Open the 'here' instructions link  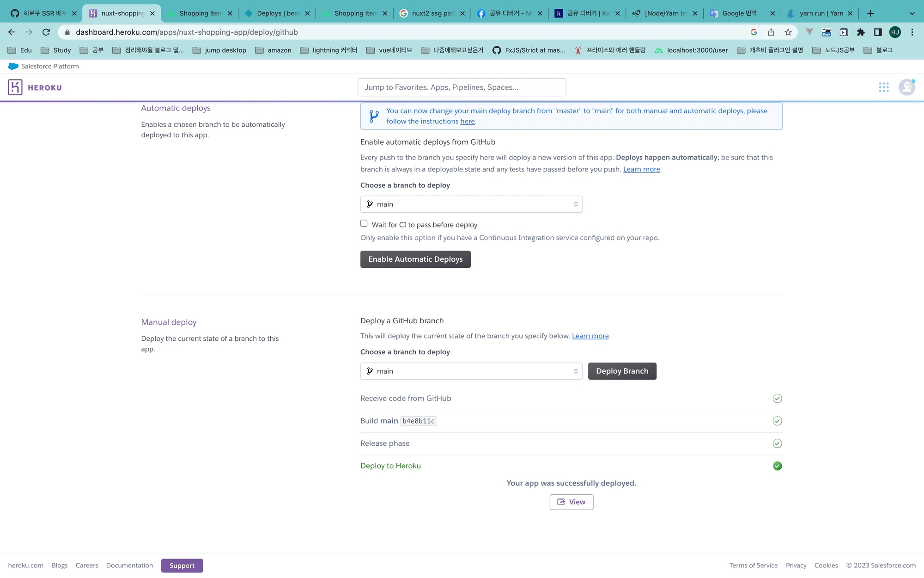pyautogui.click(x=468, y=121)
